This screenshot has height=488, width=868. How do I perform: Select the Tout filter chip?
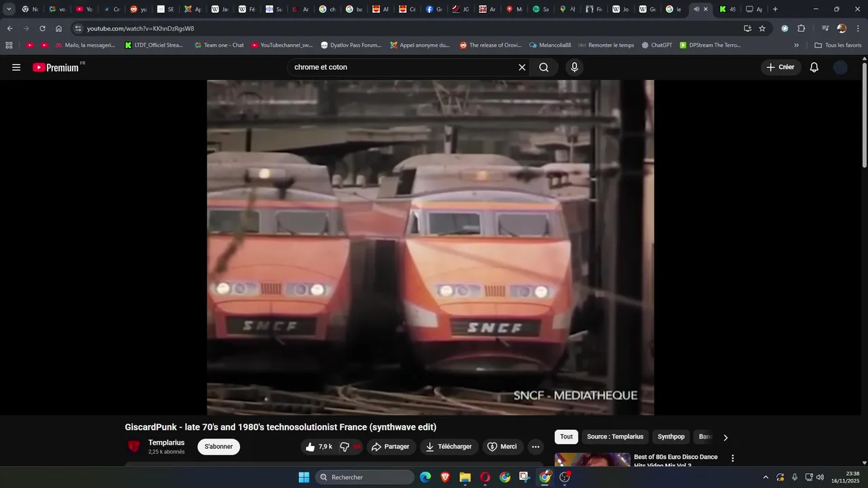pos(566,437)
